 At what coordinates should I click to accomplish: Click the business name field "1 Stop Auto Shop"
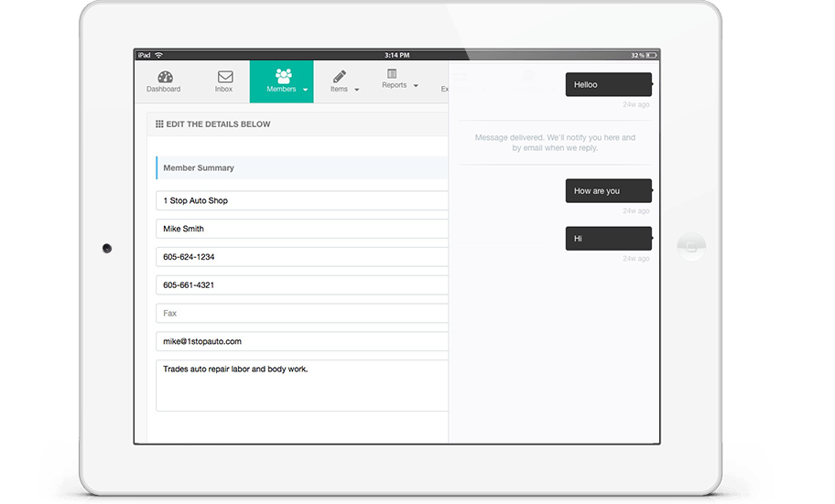pyautogui.click(x=302, y=200)
